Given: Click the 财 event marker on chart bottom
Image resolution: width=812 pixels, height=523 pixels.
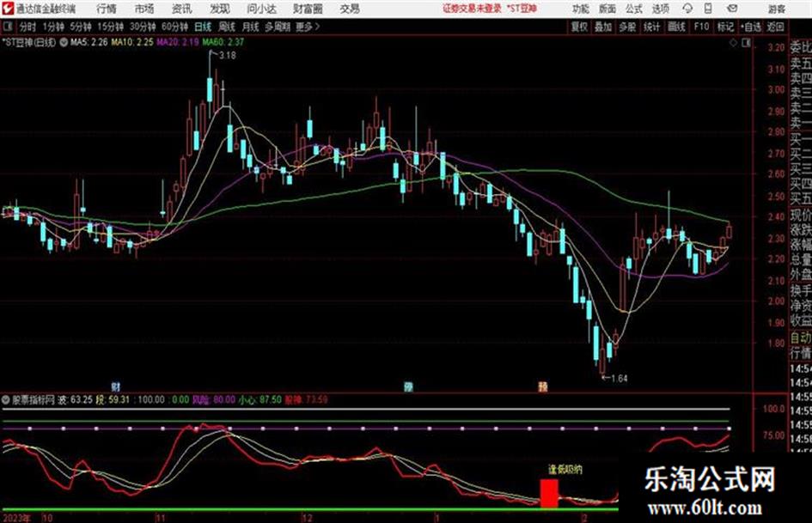Looking at the screenshot, I should 116,386.
